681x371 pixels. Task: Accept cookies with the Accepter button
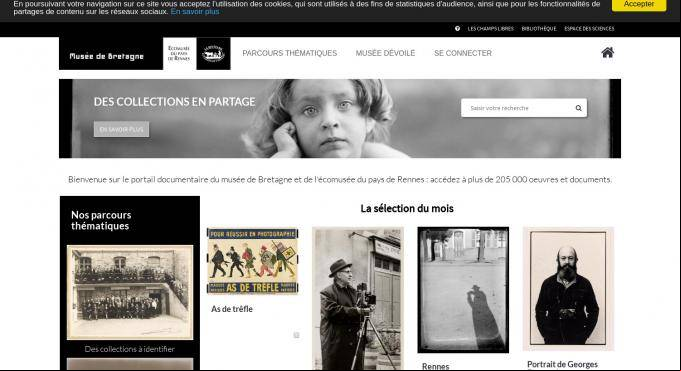coord(638,4)
